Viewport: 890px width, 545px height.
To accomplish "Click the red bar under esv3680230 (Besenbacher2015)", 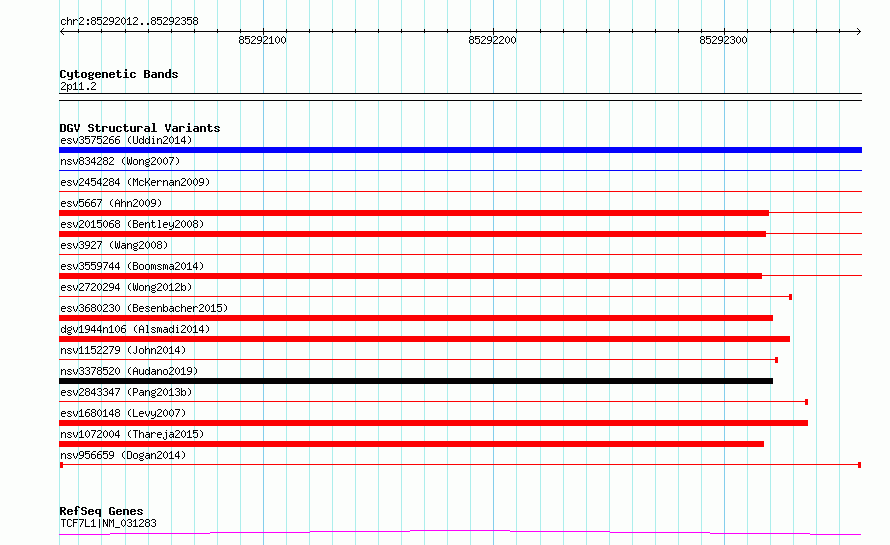I will 416,318.
